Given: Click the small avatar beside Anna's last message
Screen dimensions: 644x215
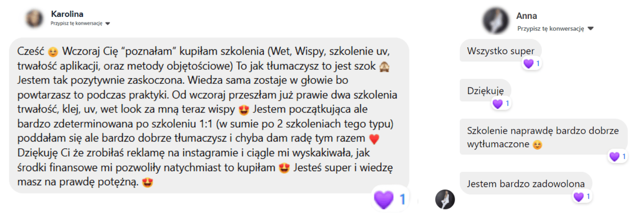Looking at the screenshot, I should click(x=445, y=199).
